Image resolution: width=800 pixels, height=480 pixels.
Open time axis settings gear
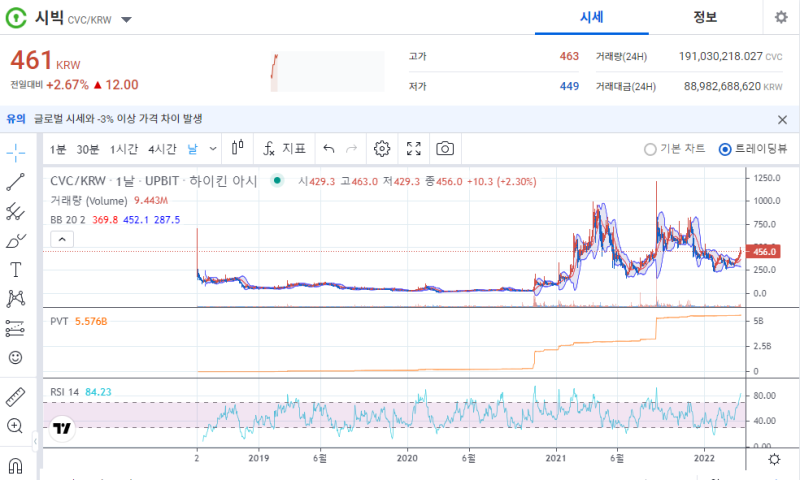(x=774, y=459)
